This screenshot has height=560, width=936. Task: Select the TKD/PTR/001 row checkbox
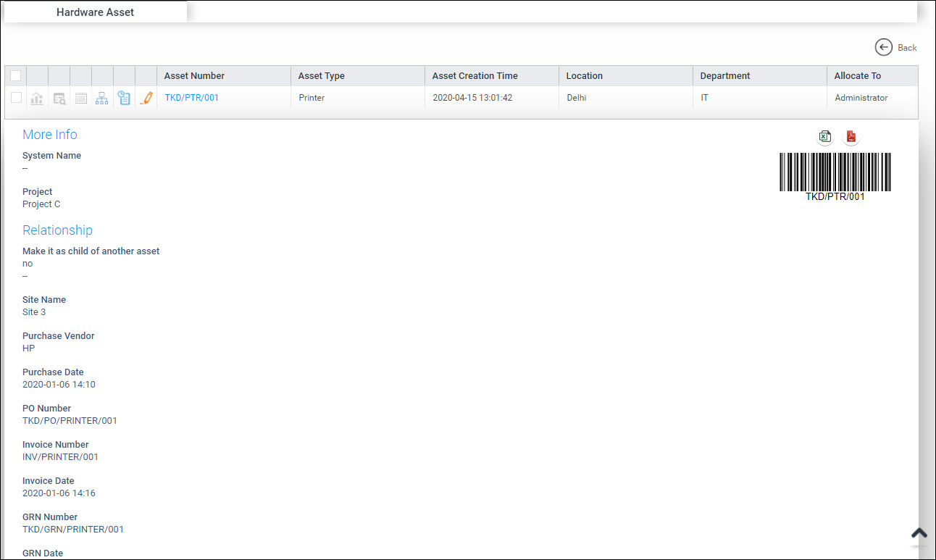16,98
